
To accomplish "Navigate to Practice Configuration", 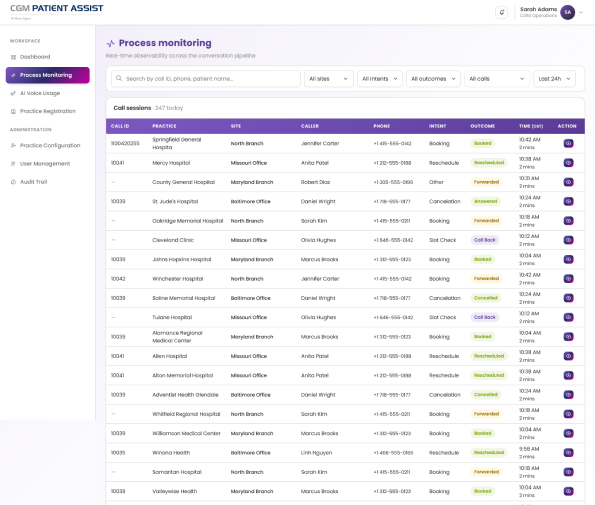I will pos(47,145).
